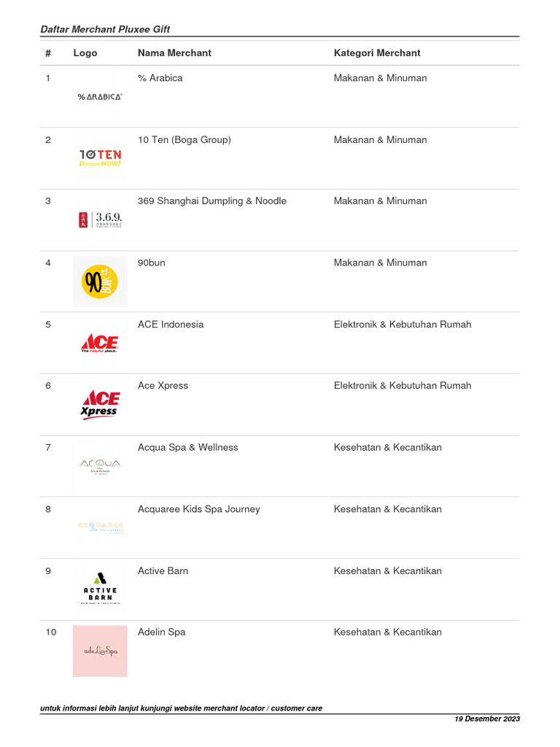
Task: Select the 10 Ten (Boga Group) text
Action: click(184, 140)
